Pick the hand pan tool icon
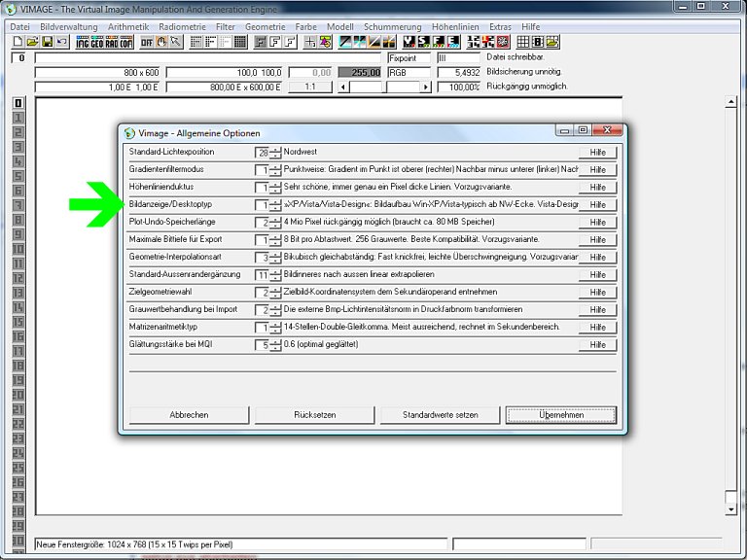Image resolution: width=747 pixels, height=560 pixels. [161, 42]
